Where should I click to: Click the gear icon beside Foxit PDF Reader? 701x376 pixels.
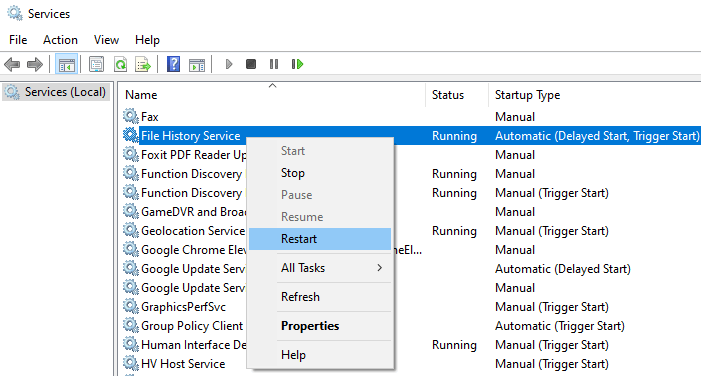click(x=131, y=154)
